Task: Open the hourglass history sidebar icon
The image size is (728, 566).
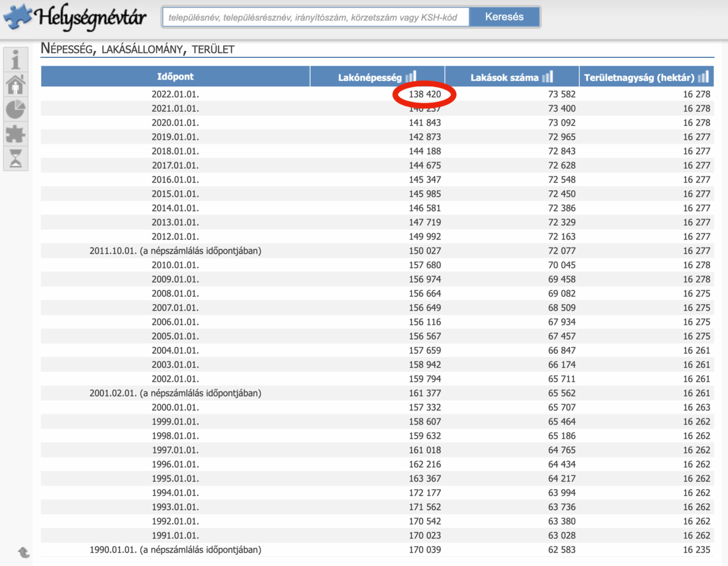Action: tap(15, 158)
